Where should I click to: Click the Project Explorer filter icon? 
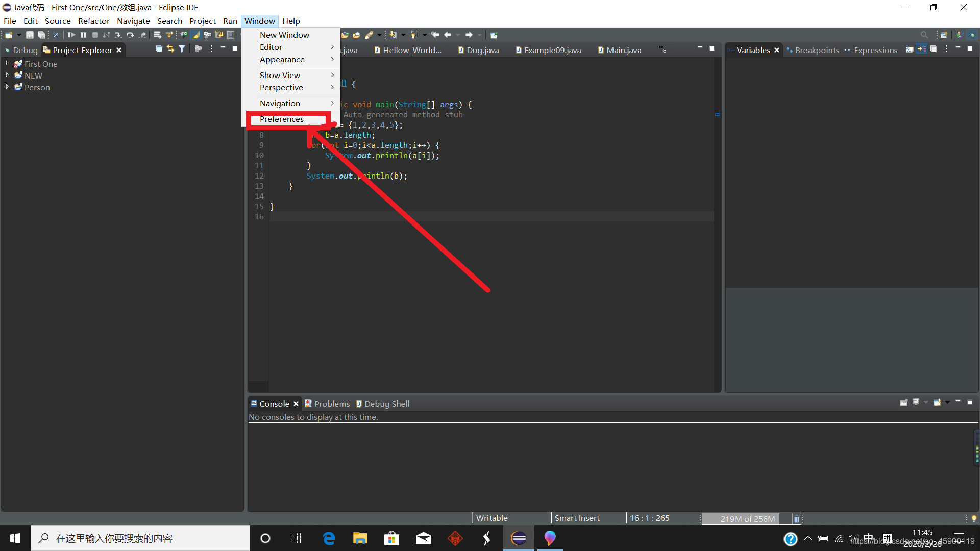click(x=182, y=49)
